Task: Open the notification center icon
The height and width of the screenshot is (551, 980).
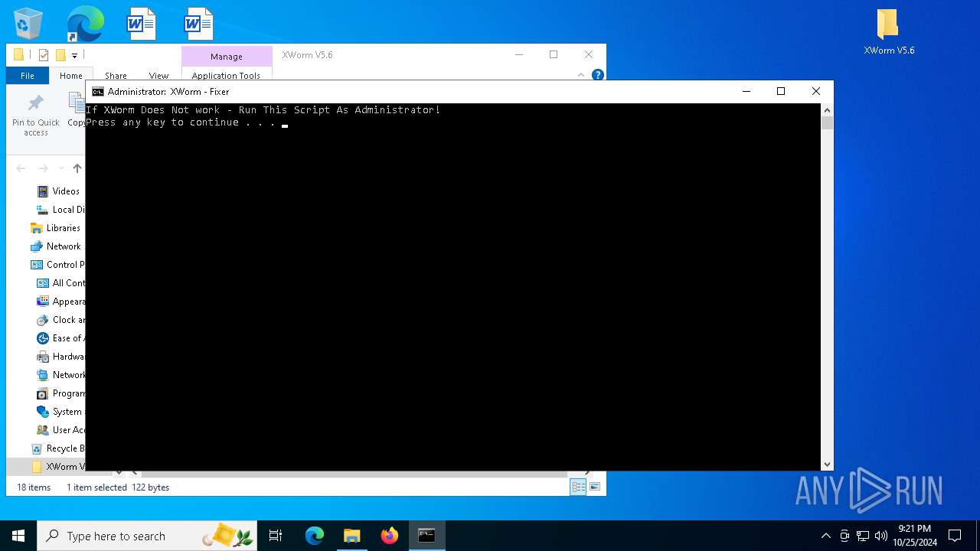Action: click(955, 536)
